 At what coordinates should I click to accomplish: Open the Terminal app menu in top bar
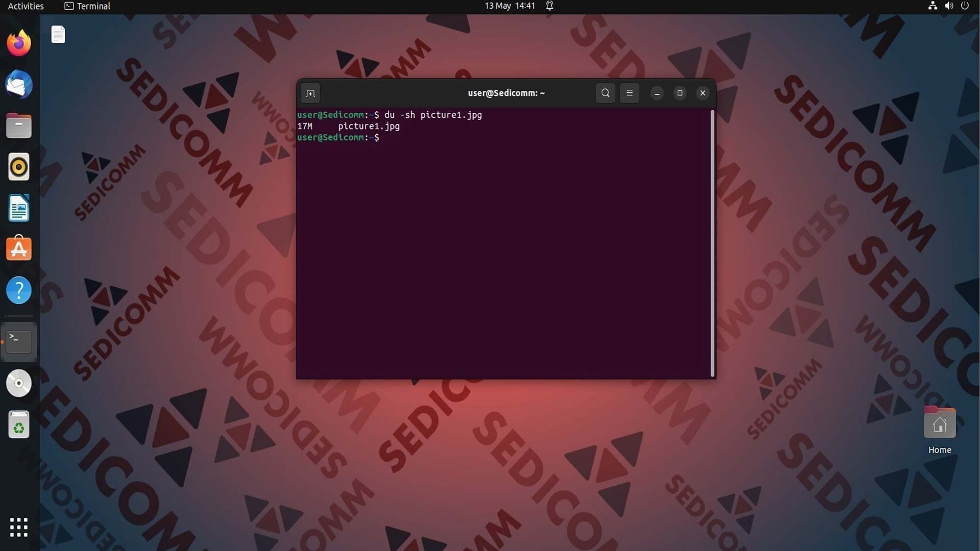pyautogui.click(x=87, y=6)
